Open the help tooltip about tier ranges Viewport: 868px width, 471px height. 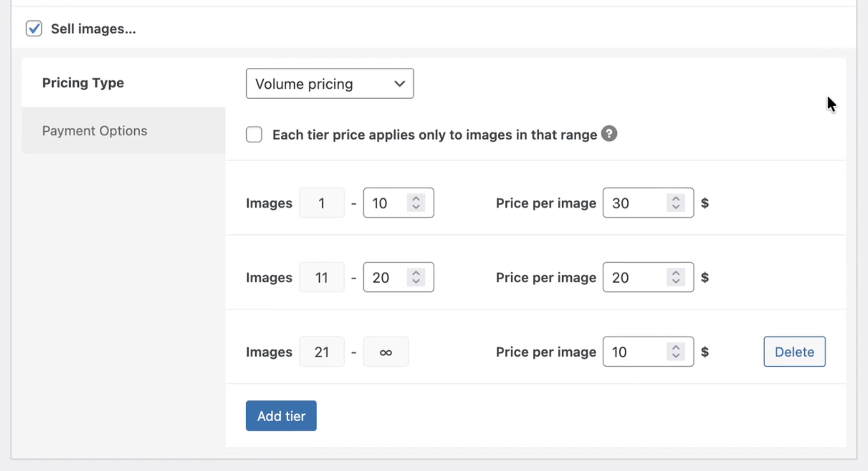609,134
